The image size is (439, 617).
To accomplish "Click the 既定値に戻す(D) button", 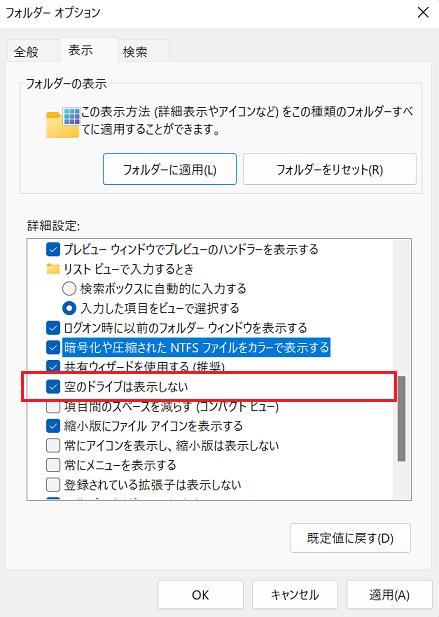I will click(x=350, y=538).
